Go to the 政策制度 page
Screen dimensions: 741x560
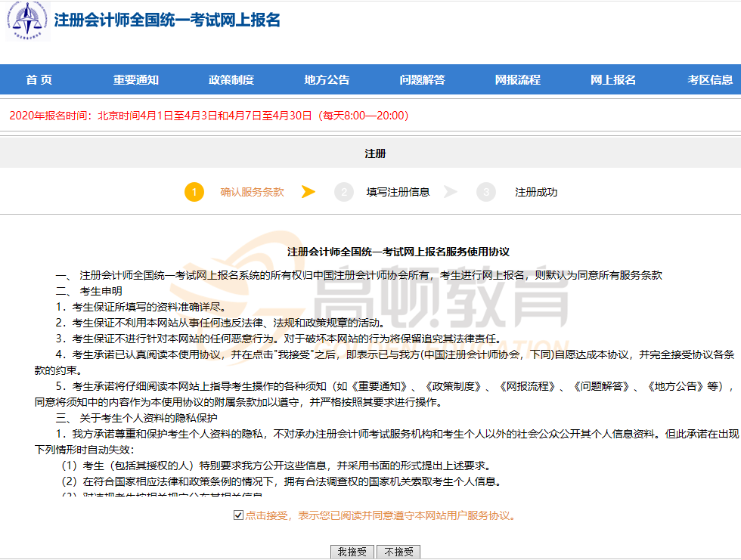(231, 80)
